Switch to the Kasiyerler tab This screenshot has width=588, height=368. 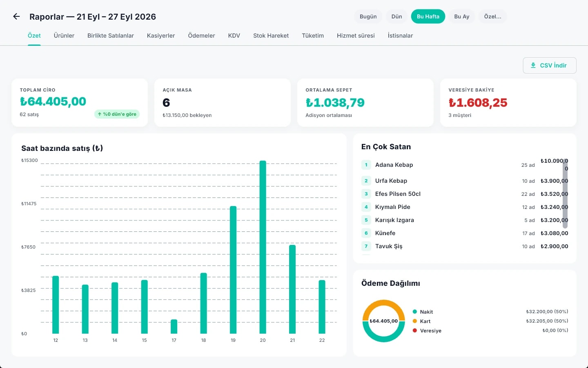(161, 36)
